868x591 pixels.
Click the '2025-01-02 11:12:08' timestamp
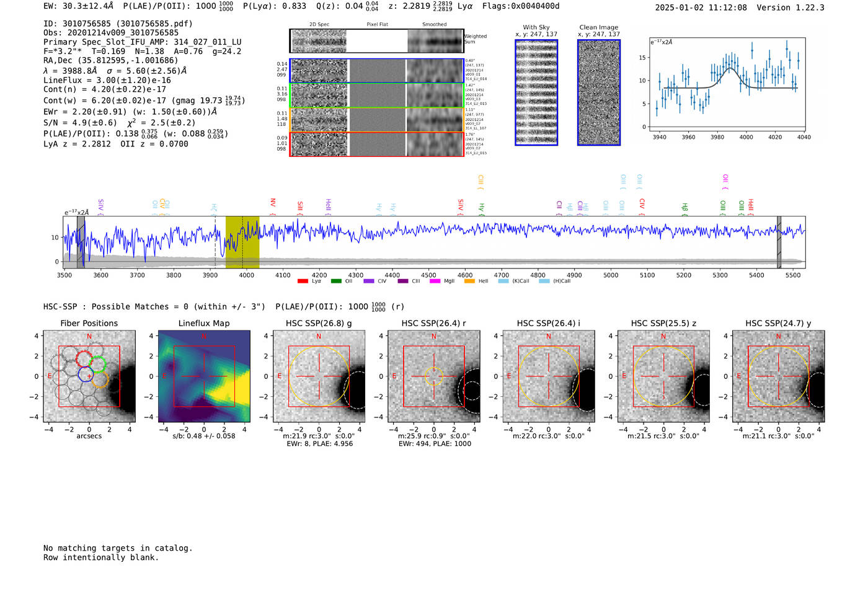[x=701, y=7]
